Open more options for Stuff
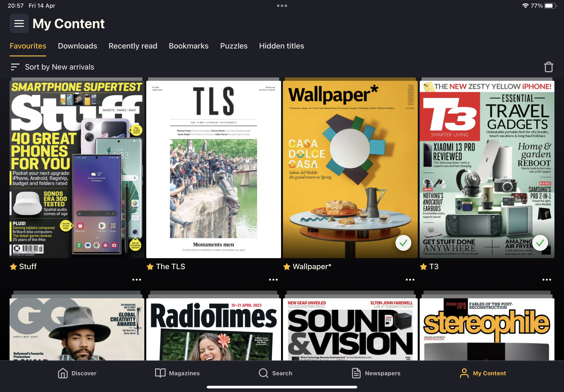 (x=136, y=279)
